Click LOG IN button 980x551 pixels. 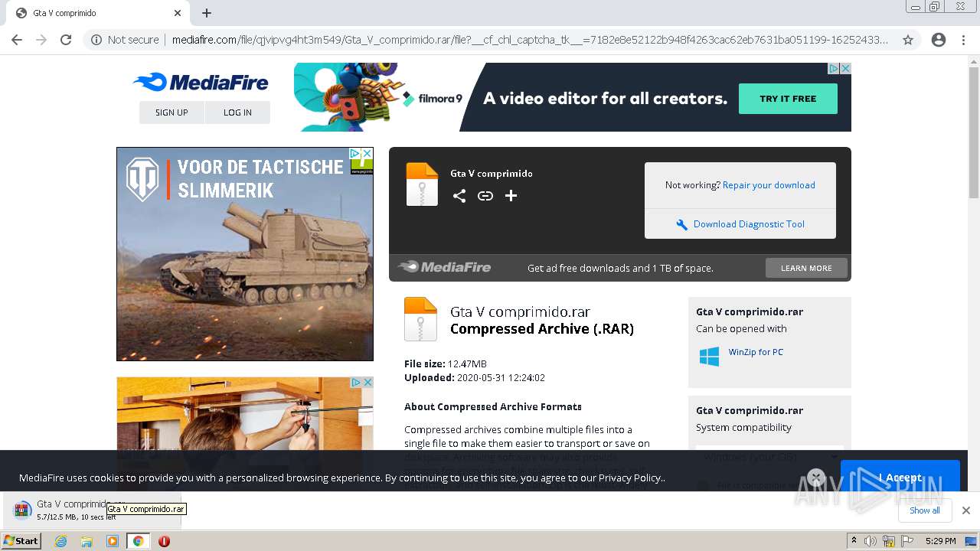237,112
